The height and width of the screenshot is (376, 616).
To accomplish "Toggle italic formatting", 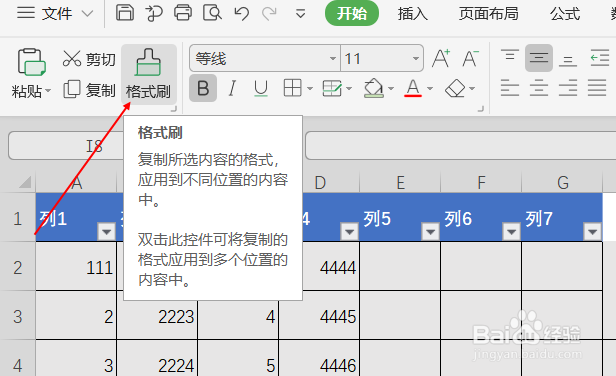I will (x=232, y=88).
